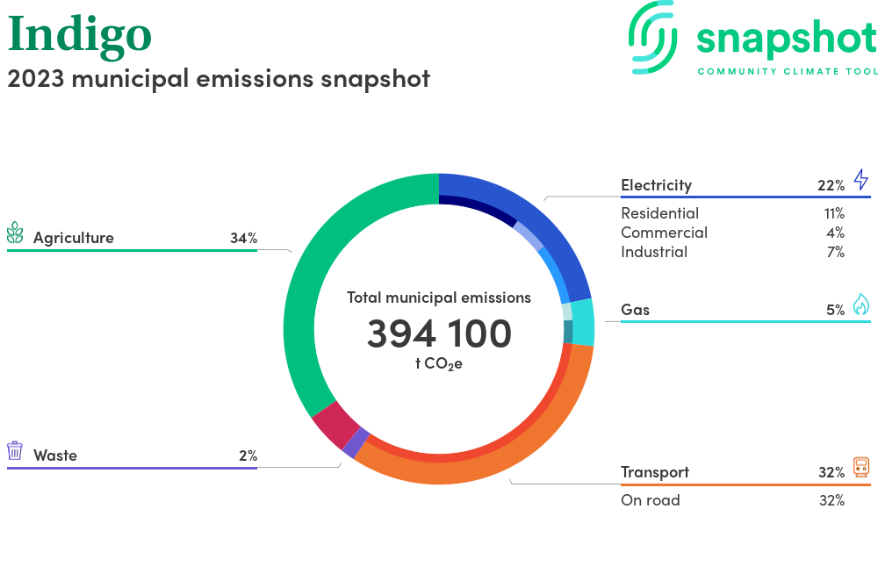This screenshot has width=878, height=588.
Task: Click the Waste trash bin icon
Action: (x=15, y=451)
